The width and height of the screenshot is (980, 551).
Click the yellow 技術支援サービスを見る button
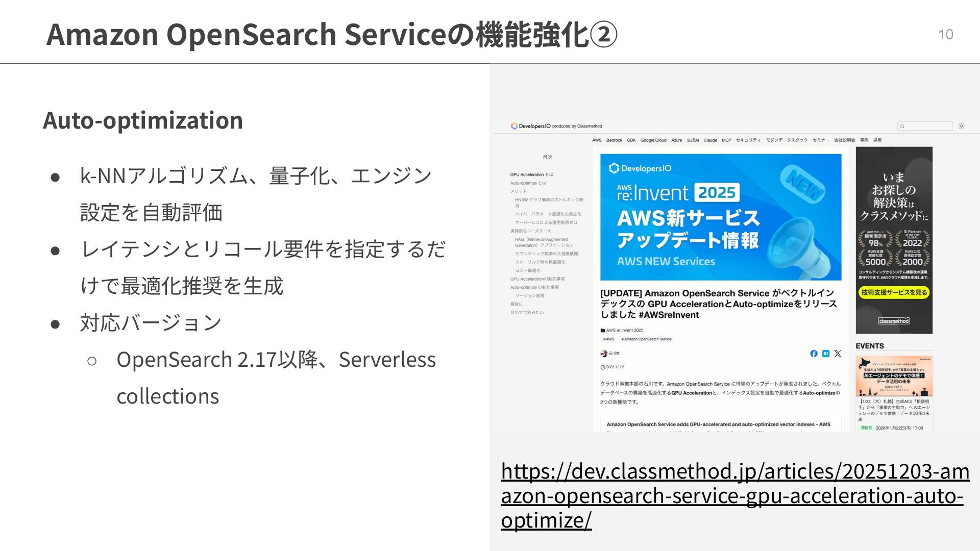[x=894, y=292]
